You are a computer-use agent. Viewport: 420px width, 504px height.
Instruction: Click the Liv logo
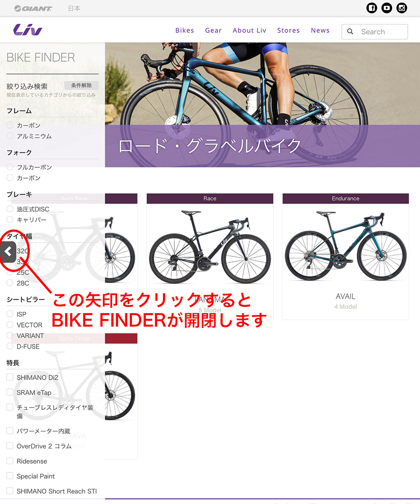(x=28, y=30)
